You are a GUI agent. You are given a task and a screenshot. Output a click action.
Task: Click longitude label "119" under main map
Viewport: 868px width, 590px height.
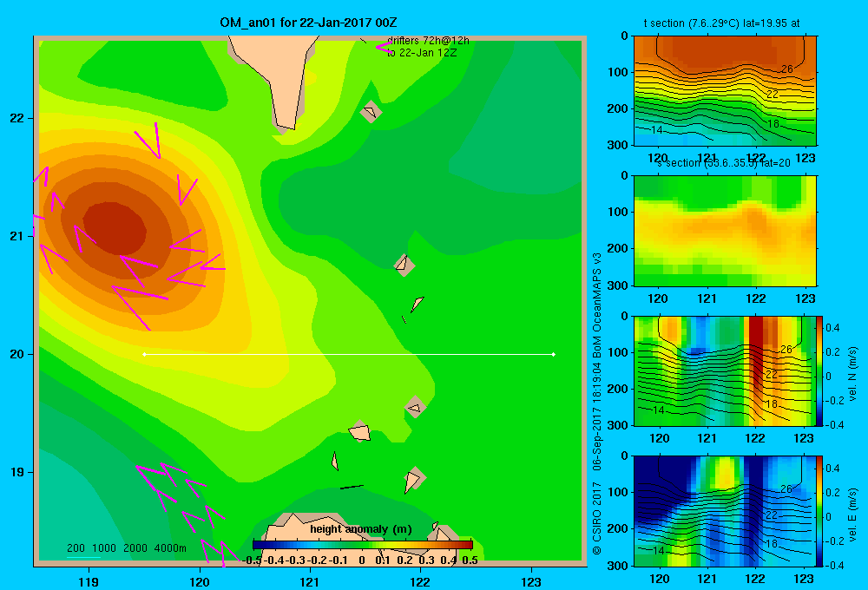tap(89, 581)
